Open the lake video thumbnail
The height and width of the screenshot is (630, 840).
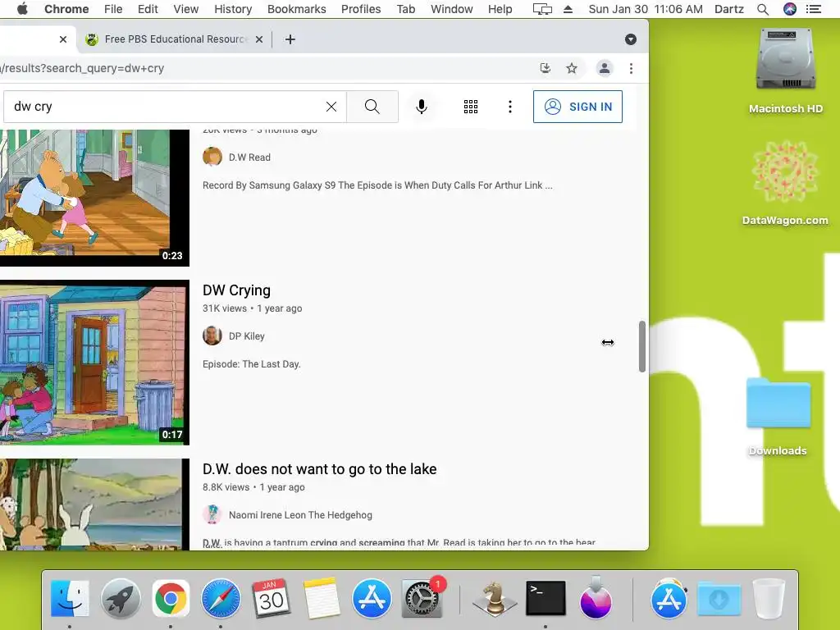point(94,504)
